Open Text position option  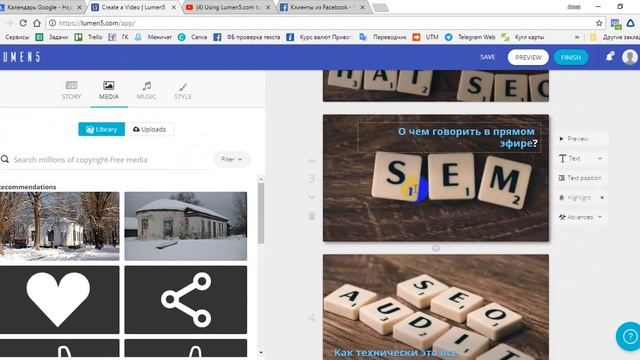(580, 178)
